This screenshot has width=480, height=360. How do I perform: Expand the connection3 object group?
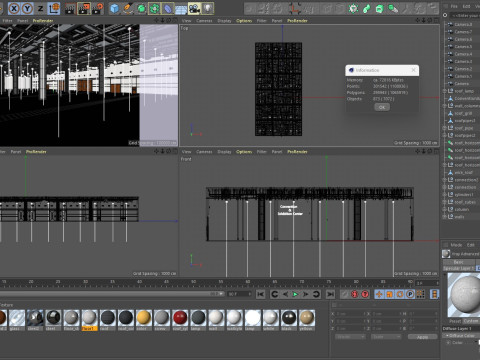point(445,180)
